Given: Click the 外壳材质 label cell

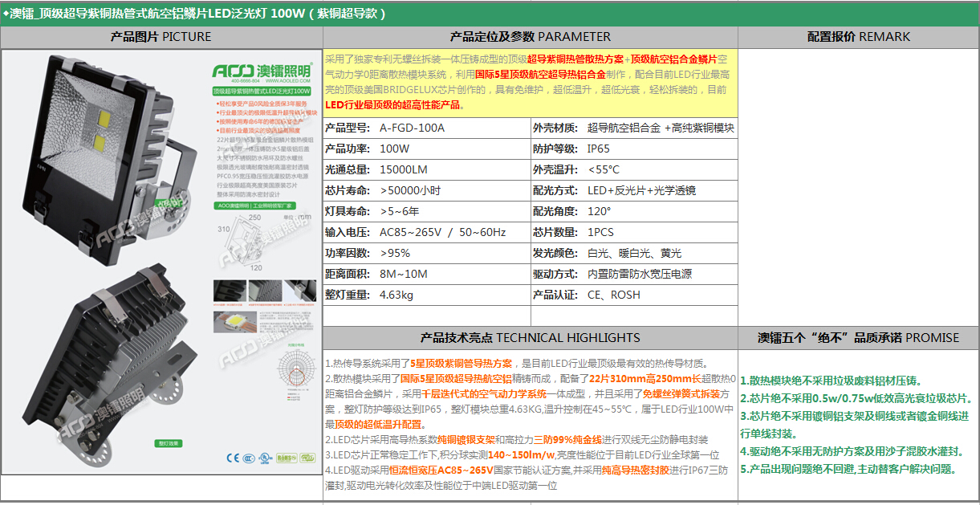Looking at the screenshot, I should point(555,128).
